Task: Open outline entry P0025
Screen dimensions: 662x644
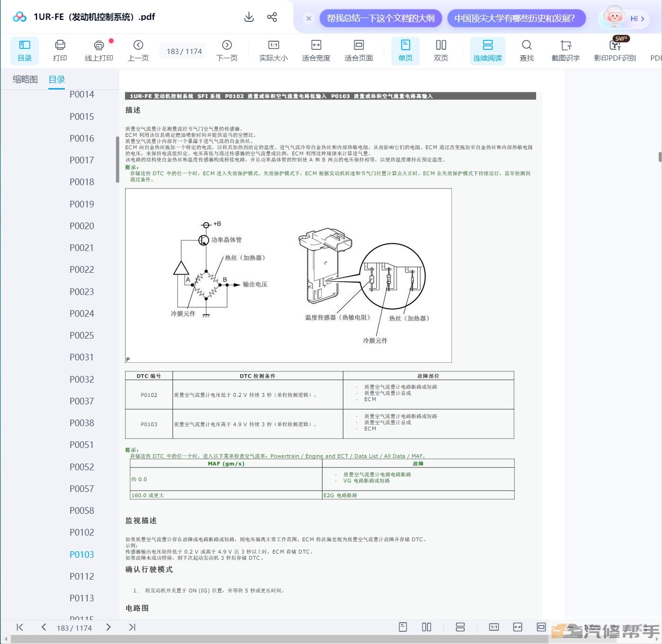Action: (x=82, y=335)
